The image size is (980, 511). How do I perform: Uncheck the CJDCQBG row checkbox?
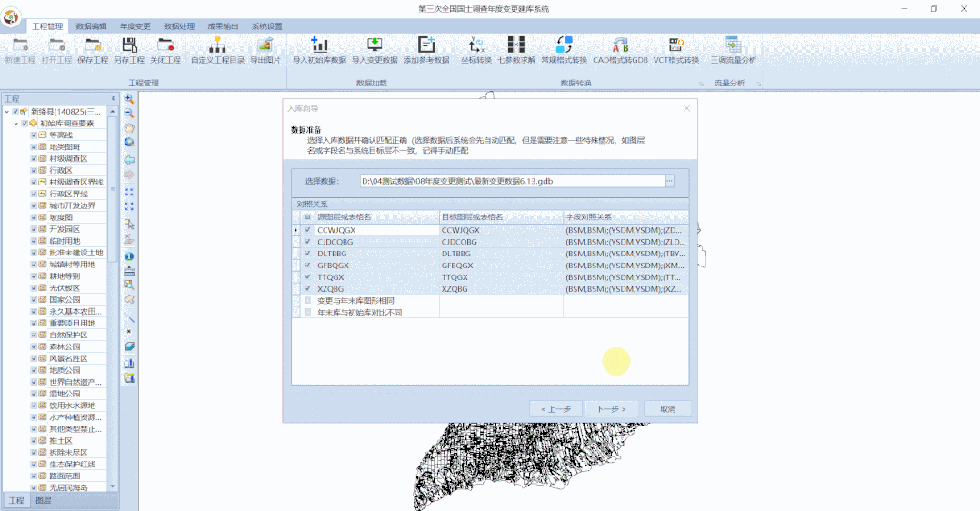307,242
